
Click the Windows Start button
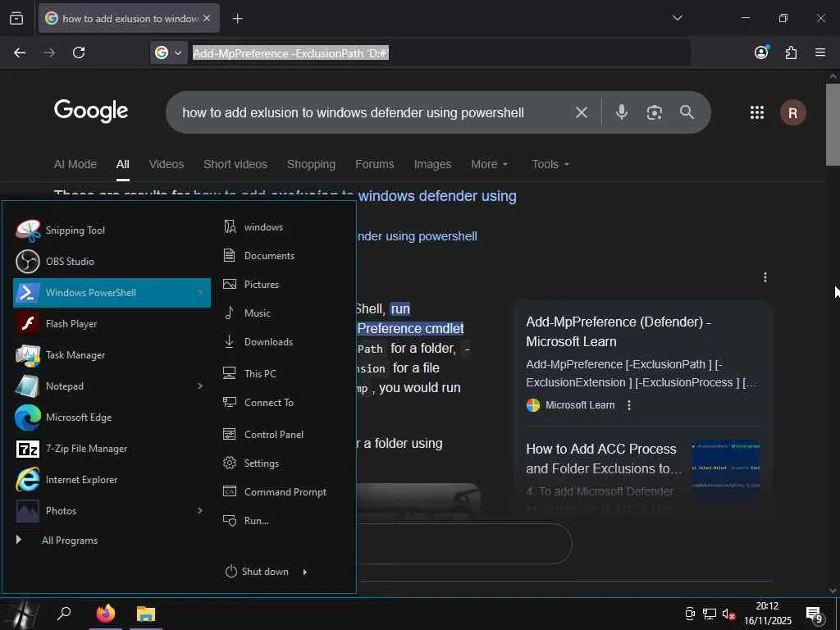pos(21,614)
